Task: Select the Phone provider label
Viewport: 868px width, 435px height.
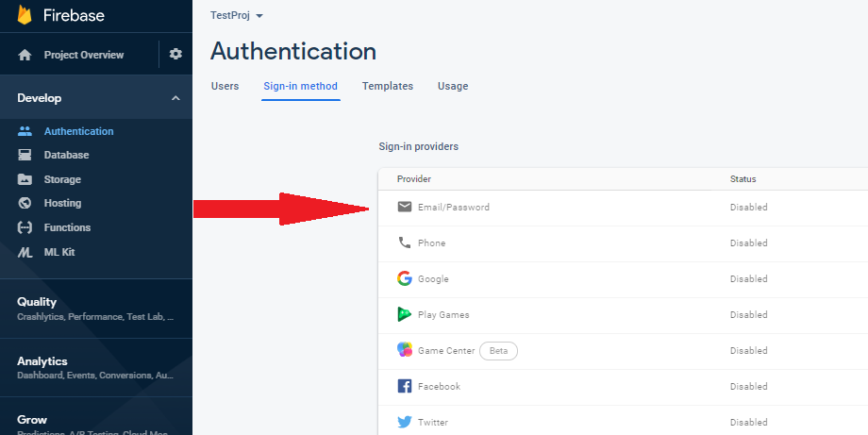Action: click(x=432, y=243)
